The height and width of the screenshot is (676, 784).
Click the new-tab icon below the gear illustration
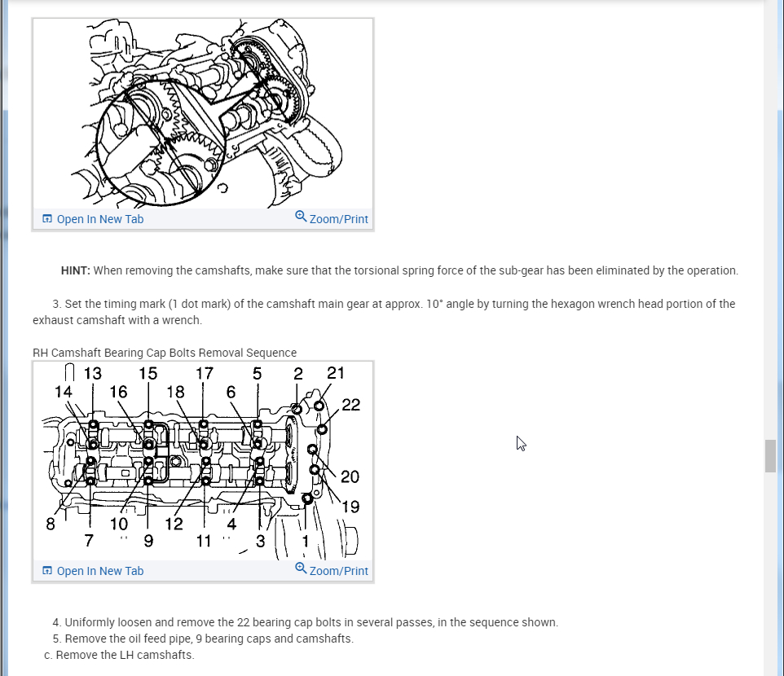tap(47, 219)
